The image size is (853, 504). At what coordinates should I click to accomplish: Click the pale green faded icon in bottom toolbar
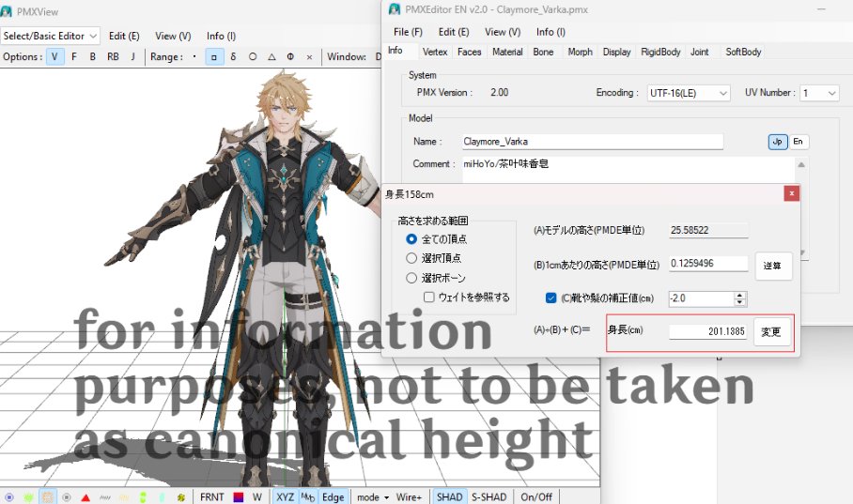point(163,496)
